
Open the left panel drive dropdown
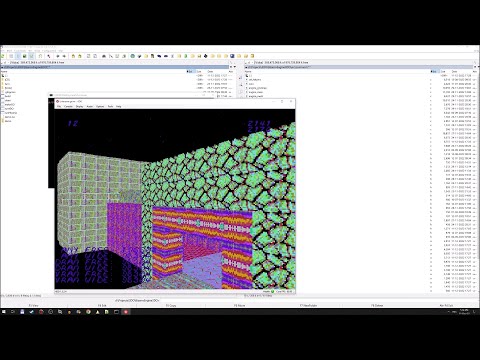(5, 62)
